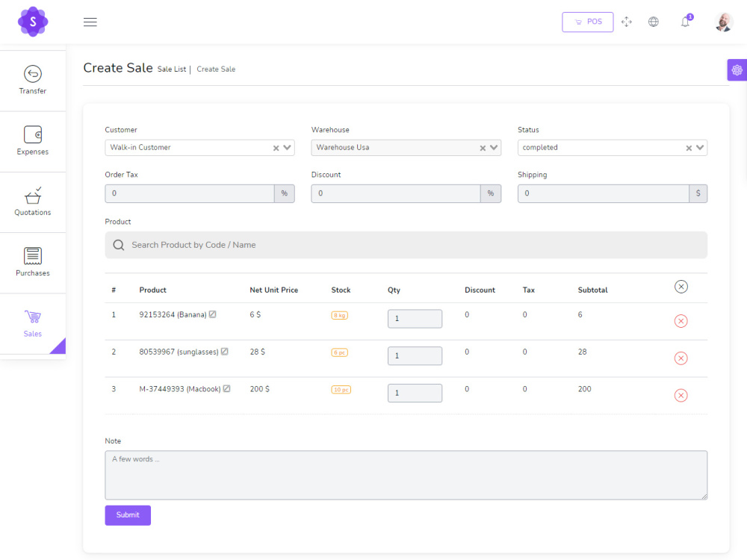Click the Macbook quantity field

coord(415,393)
